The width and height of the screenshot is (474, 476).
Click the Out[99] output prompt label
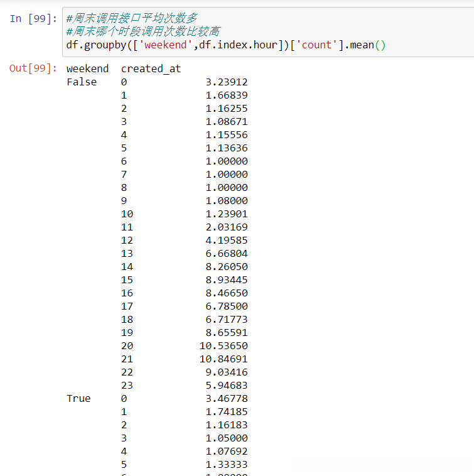(x=33, y=68)
